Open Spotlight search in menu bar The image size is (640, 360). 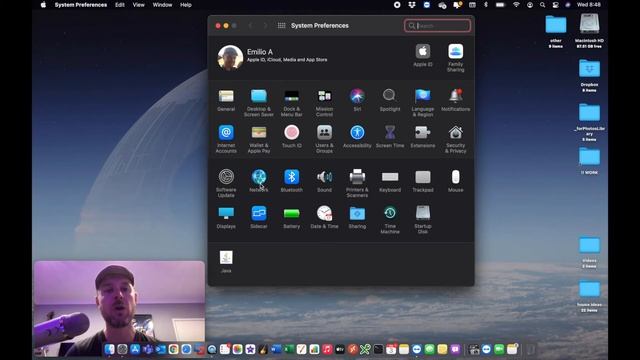click(x=542, y=5)
